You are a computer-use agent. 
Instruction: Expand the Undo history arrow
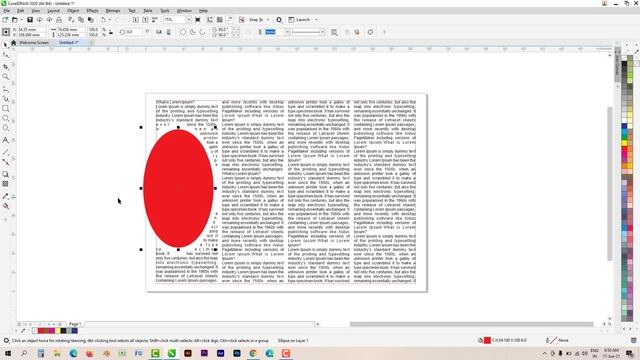pyautogui.click(x=109, y=20)
